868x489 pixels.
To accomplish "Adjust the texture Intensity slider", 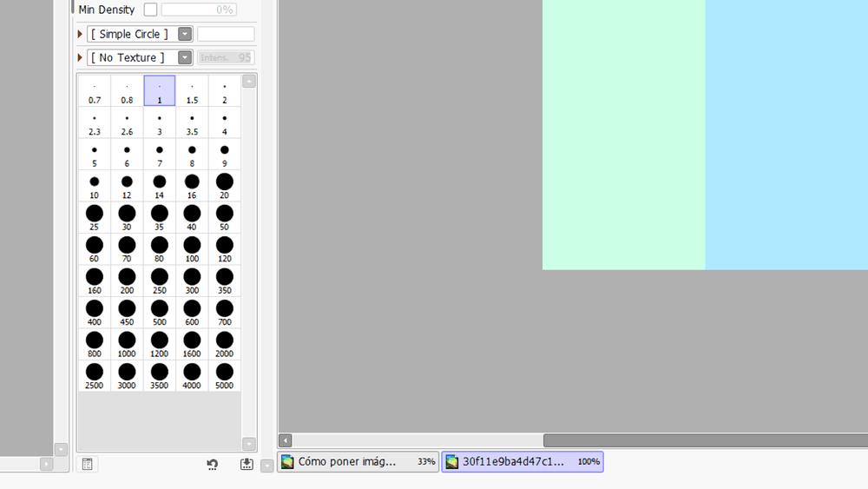I will (x=226, y=57).
